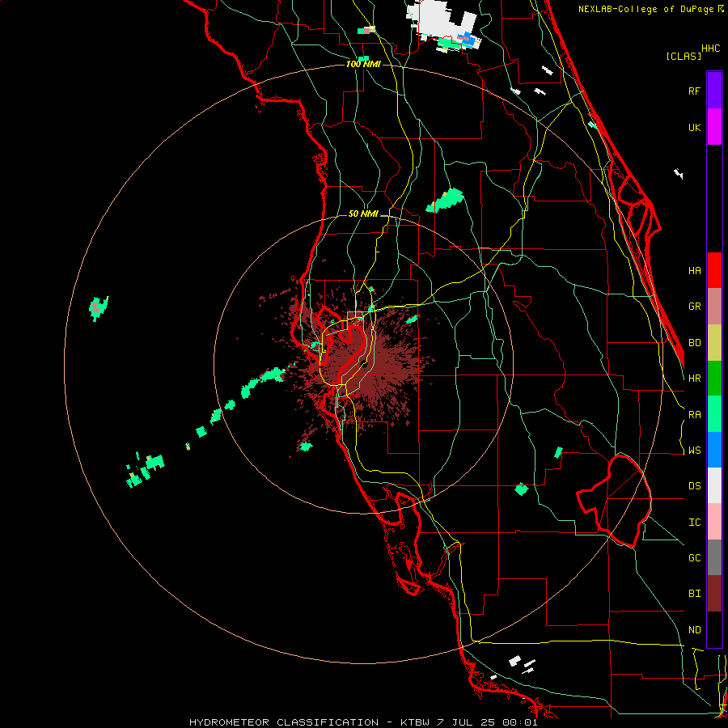Click the GR legend label
This screenshot has width=728, height=728.
(694, 307)
